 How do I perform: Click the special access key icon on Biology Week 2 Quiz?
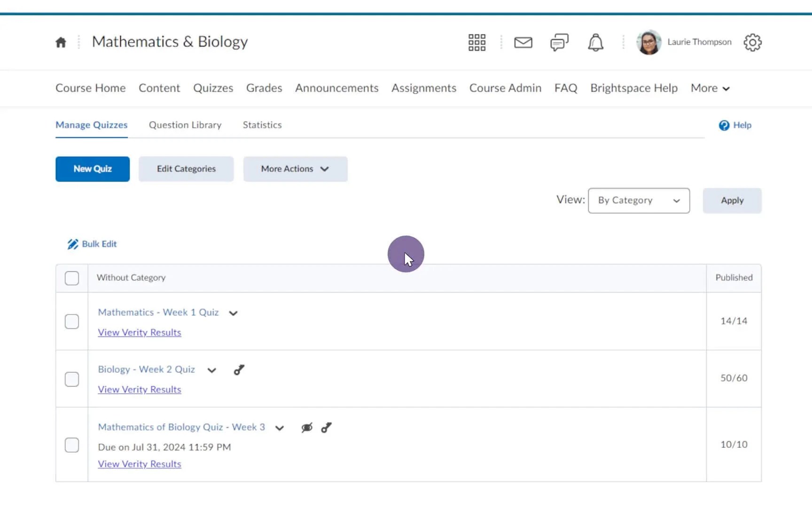239,370
